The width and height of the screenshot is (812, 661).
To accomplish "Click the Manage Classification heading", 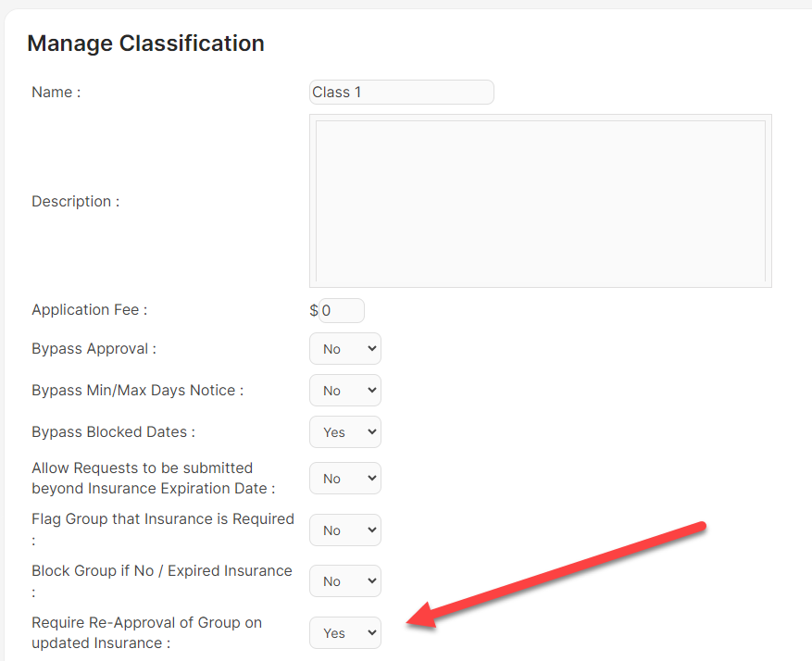I will click(145, 44).
